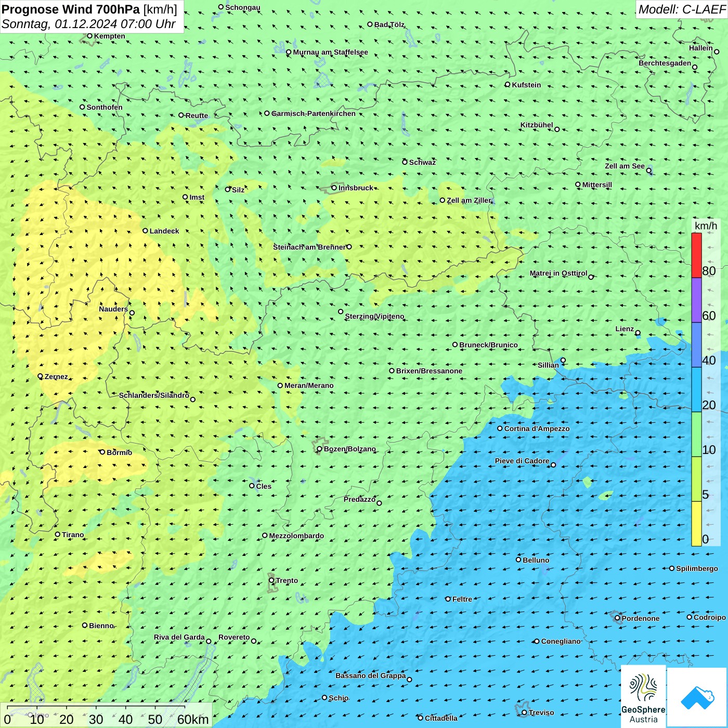Click the GeoSphere Austria logo
728x728 pixels.
643,696
